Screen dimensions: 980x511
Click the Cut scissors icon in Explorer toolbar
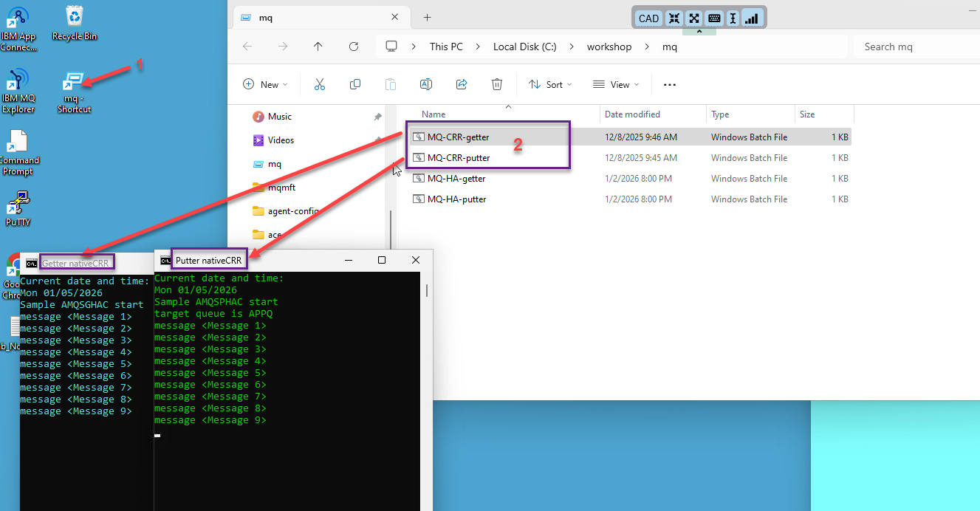click(320, 85)
